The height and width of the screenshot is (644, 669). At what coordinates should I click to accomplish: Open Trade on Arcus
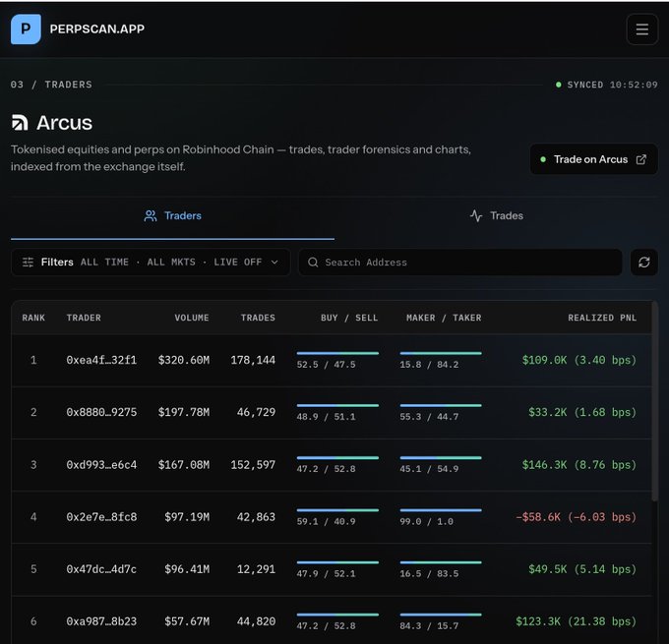click(593, 159)
